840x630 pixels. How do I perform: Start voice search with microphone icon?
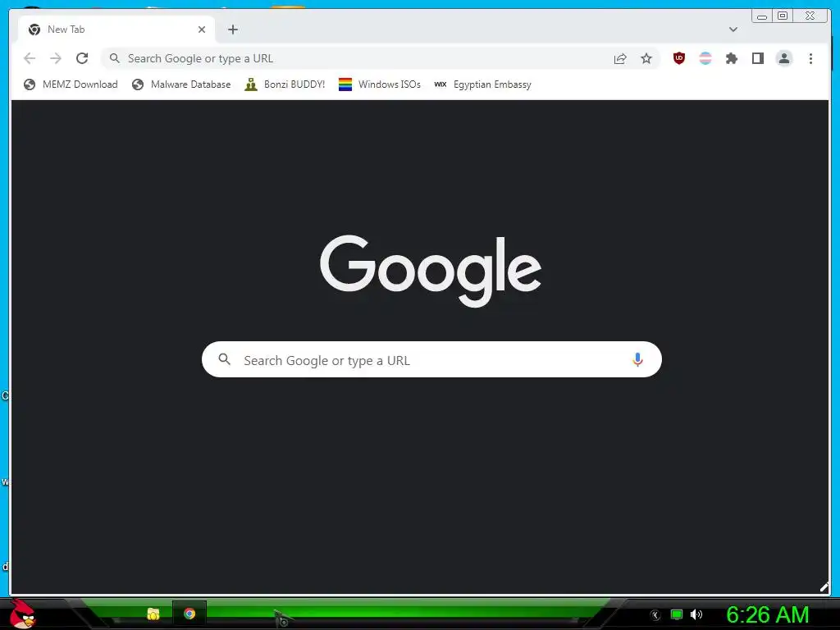tap(637, 359)
